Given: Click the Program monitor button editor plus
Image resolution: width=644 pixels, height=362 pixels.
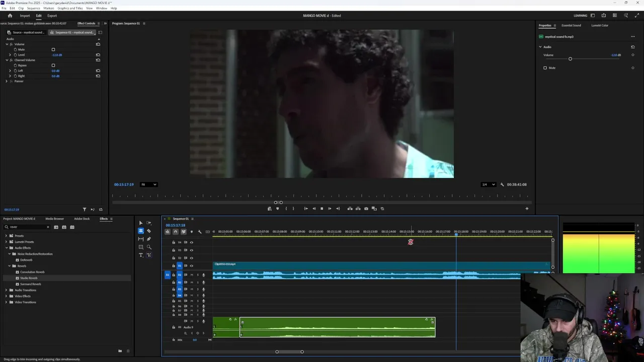Looking at the screenshot, I should 527,209.
